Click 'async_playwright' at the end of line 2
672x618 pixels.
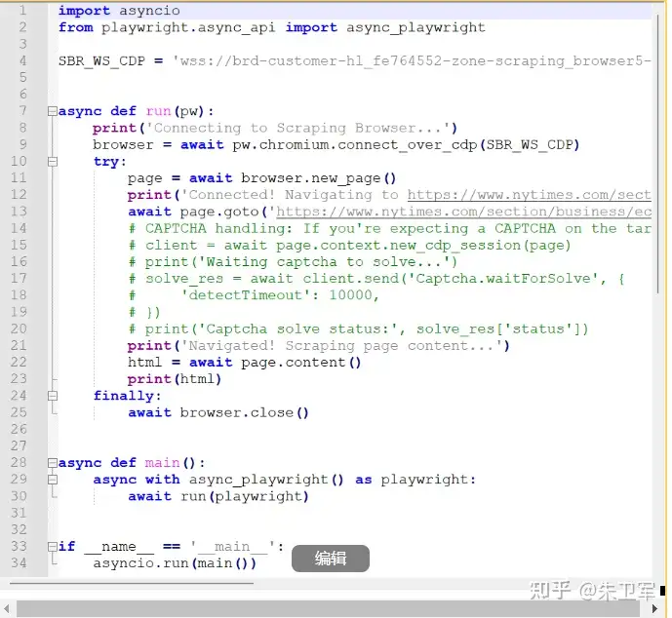pyautogui.click(x=415, y=28)
